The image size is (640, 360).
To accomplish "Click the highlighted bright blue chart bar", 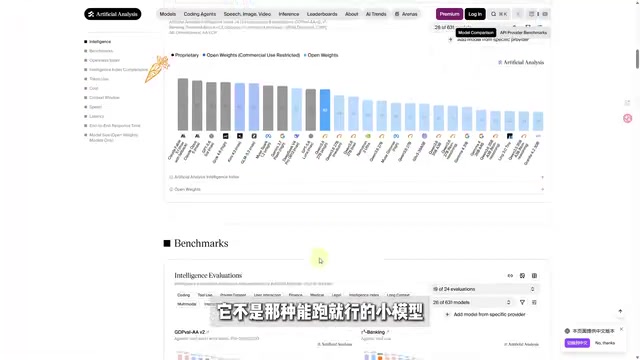I will (325, 110).
